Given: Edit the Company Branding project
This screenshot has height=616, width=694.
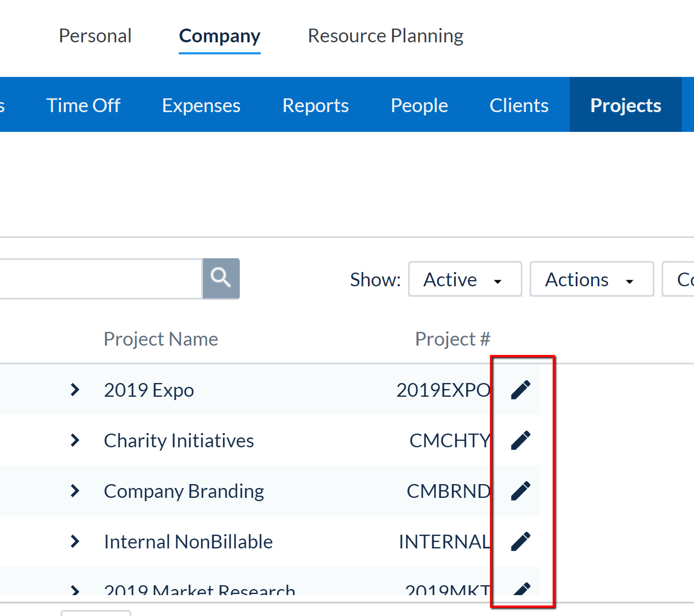Looking at the screenshot, I should coord(520,491).
